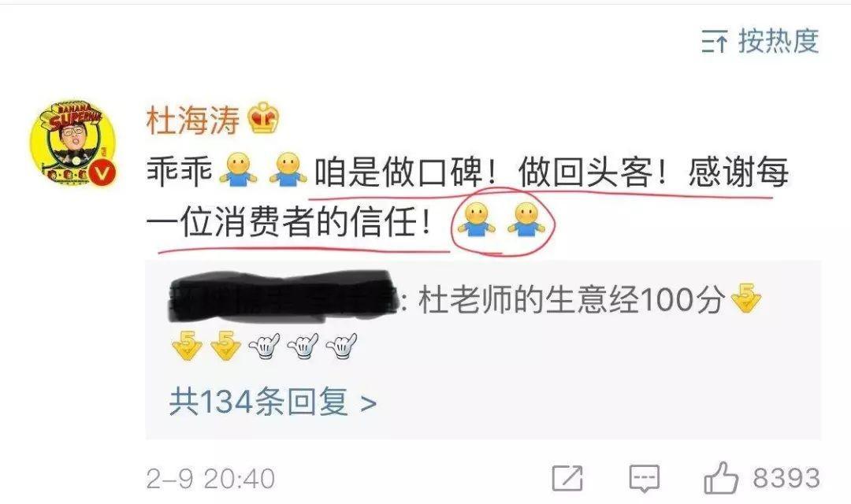Image resolution: width=851 pixels, height=504 pixels.
Task: Tap the timestamp 2-9 20:40
Action: [x=210, y=479]
